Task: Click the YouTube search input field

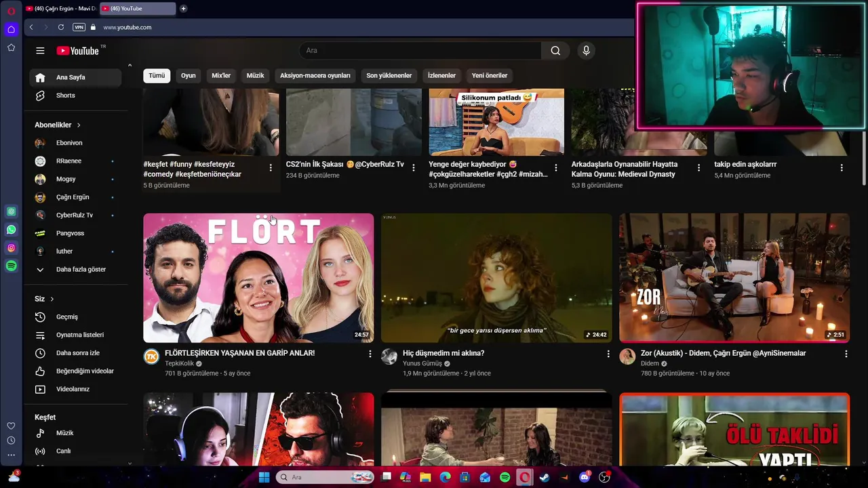Action: click(420, 51)
